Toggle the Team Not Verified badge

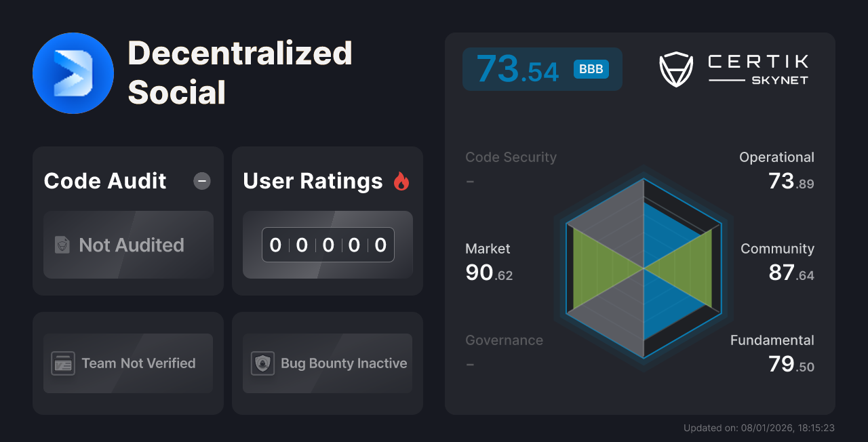[x=127, y=363]
